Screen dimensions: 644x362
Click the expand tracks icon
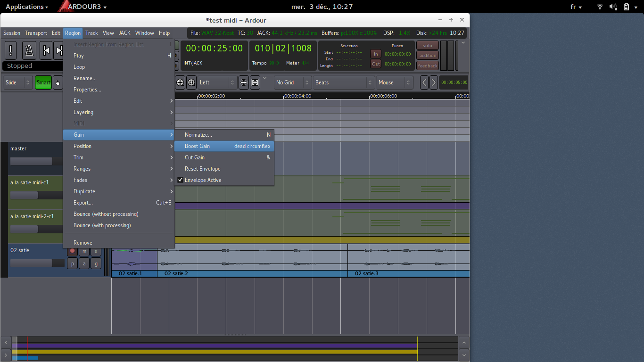click(x=255, y=82)
